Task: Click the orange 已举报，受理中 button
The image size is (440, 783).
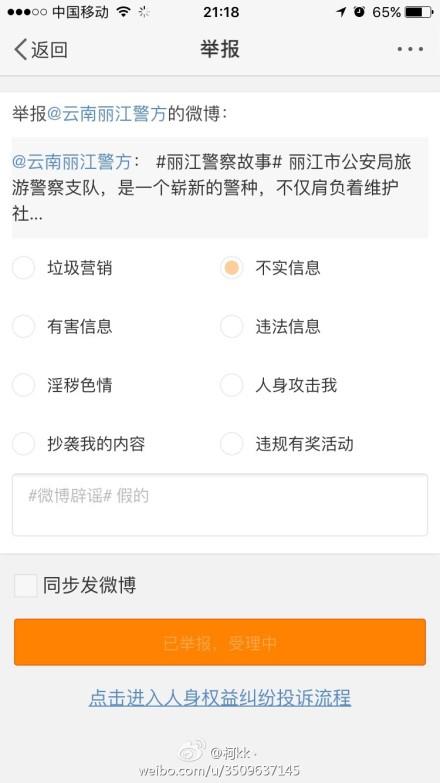Action: point(220,642)
